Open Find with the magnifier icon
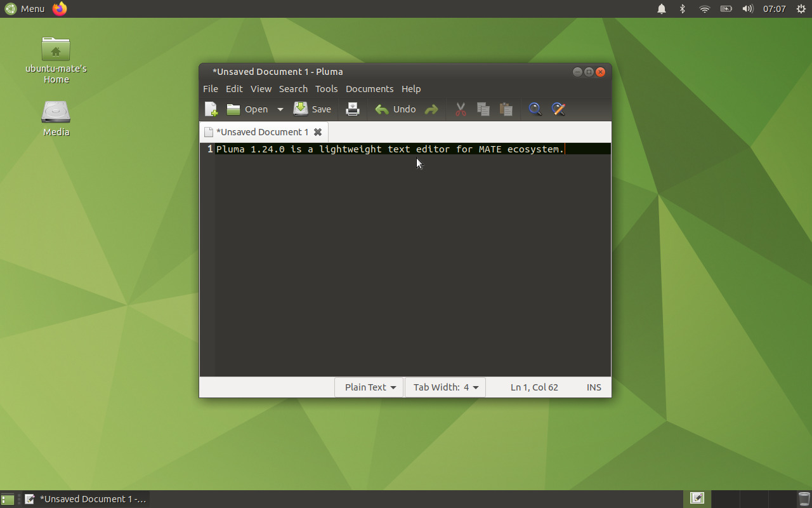The image size is (812, 508). [x=535, y=109]
